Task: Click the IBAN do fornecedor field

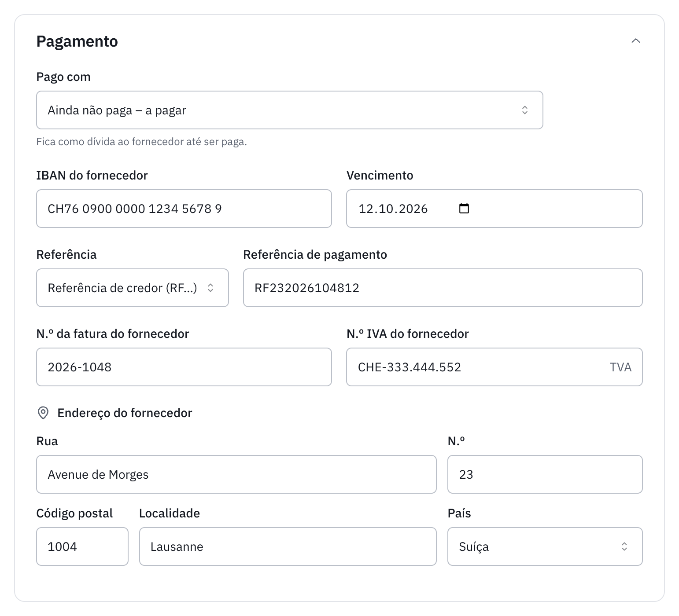Action: click(x=184, y=209)
